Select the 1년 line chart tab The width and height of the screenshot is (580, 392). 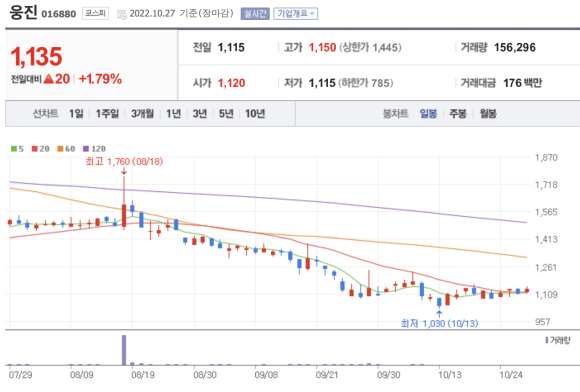pos(173,114)
